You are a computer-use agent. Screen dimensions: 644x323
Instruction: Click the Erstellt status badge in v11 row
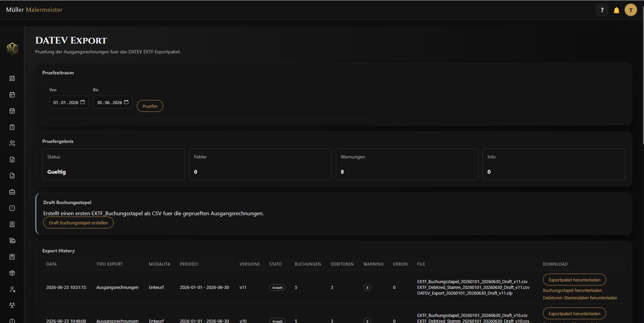tap(277, 288)
